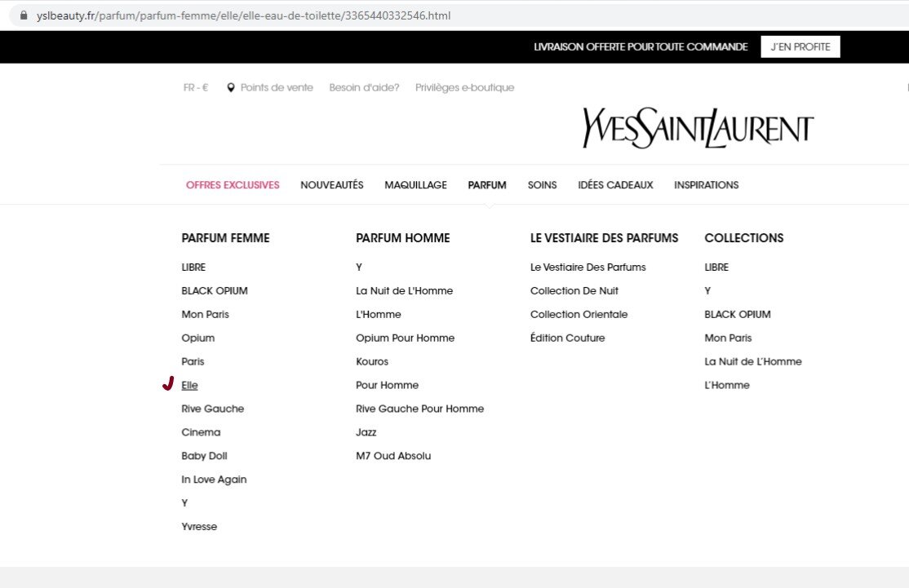Open the SOINS menu
The width and height of the screenshot is (909, 588).
pyautogui.click(x=542, y=184)
